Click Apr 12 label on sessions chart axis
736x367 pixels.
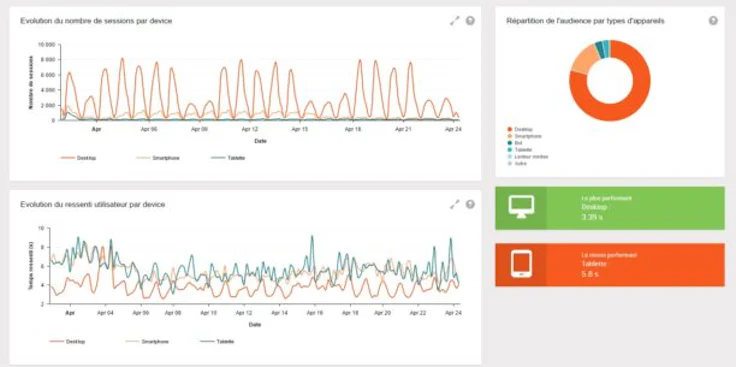(249, 129)
